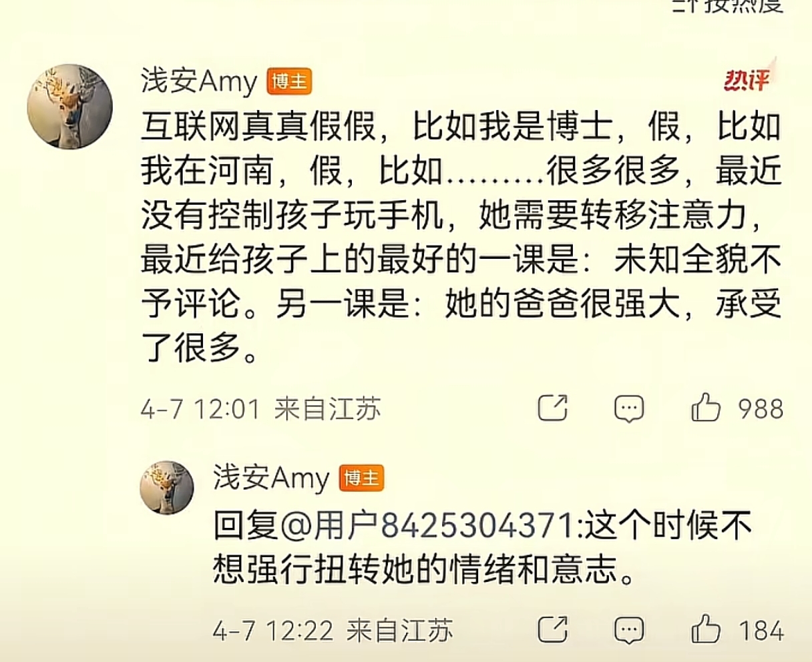Open 浅安Amy's small avatar in the reply
812x662 pixels.
[166, 486]
